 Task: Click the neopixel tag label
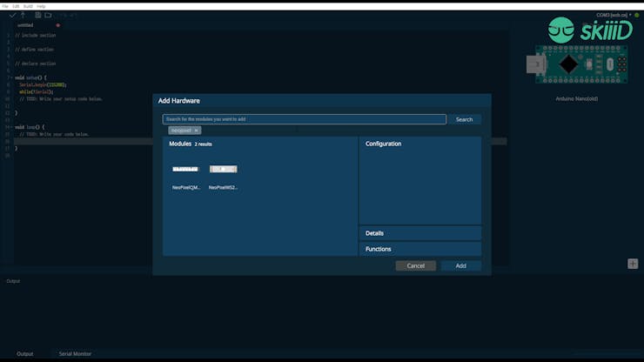pos(181,131)
